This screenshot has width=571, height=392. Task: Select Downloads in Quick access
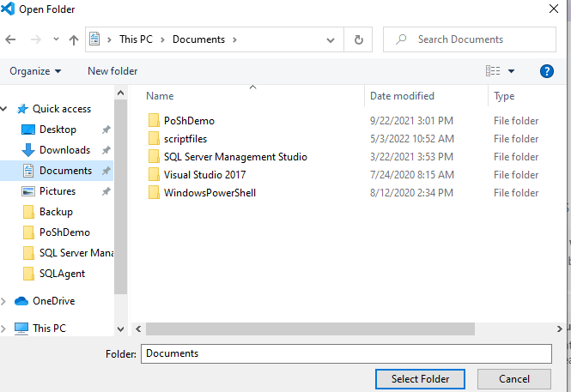[x=64, y=150]
